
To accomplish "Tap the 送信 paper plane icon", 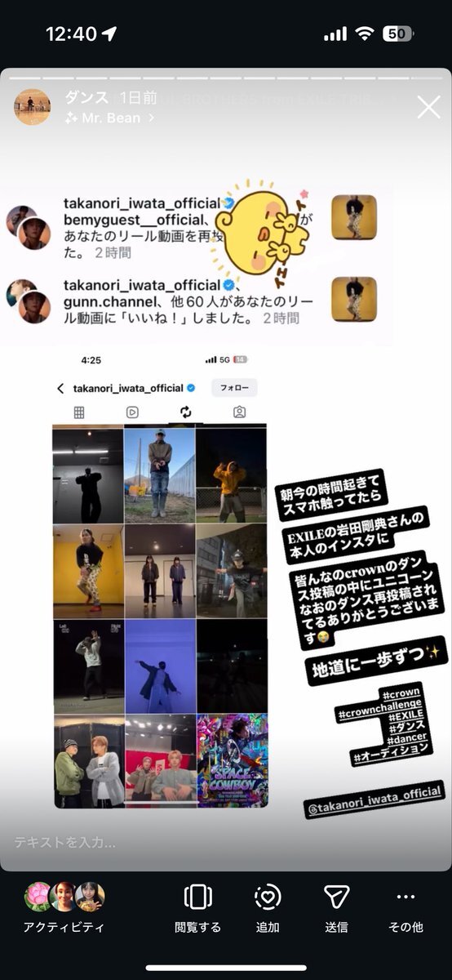I will tap(336, 897).
